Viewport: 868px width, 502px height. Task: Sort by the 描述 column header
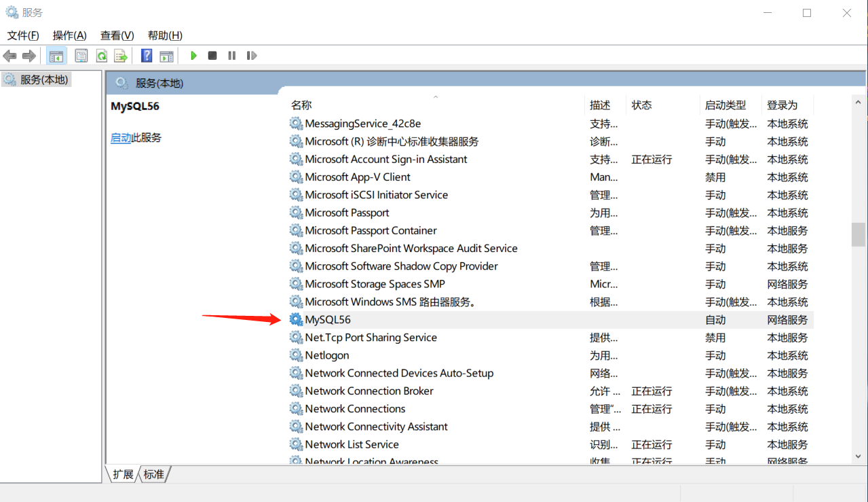600,105
